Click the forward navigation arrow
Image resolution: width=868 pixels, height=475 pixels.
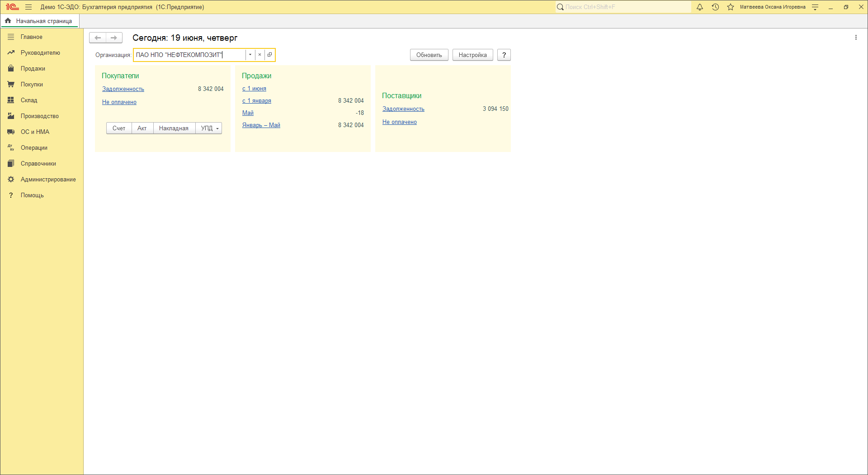[x=114, y=38]
